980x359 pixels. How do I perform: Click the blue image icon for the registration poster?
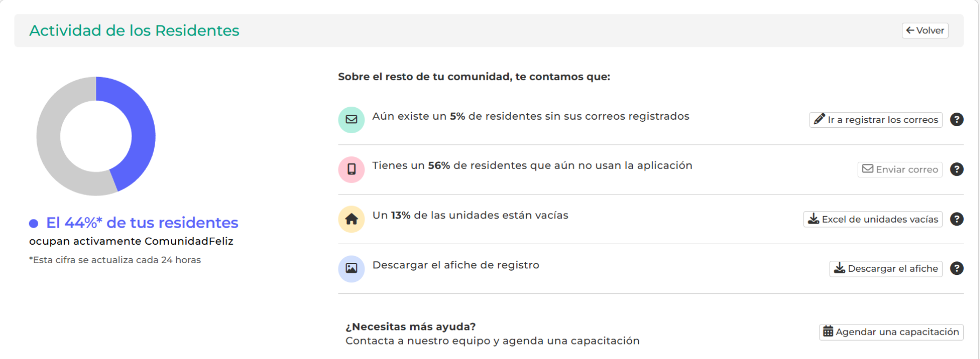[351, 268]
